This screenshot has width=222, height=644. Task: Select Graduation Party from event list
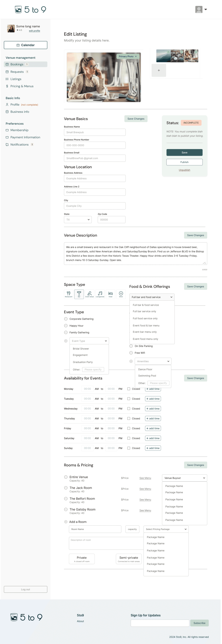click(83, 362)
